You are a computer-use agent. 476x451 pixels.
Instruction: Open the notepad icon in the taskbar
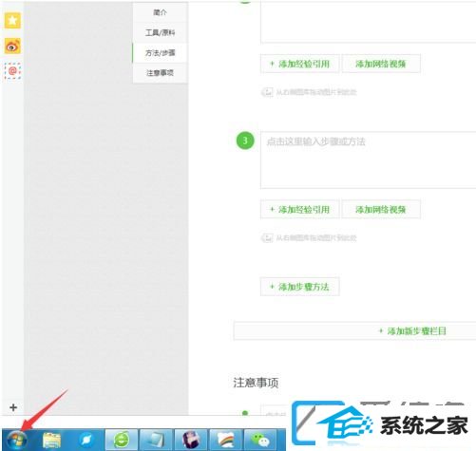point(156,441)
